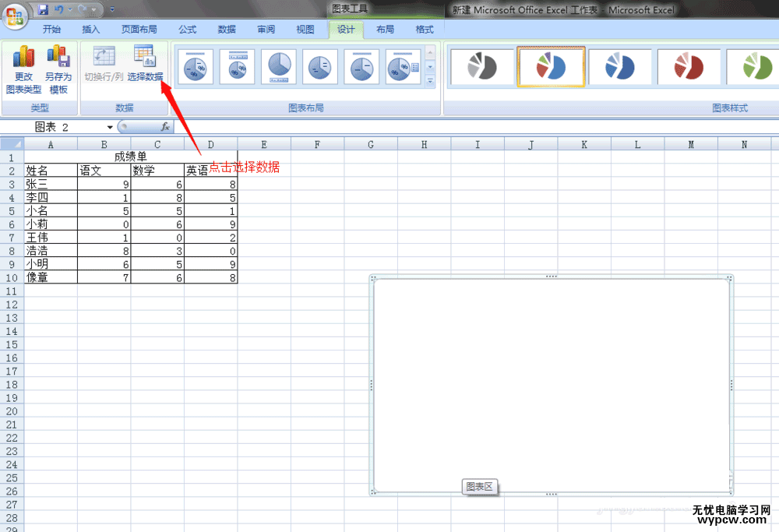Click the chart's bottom edge middle handle

tap(551, 494)
